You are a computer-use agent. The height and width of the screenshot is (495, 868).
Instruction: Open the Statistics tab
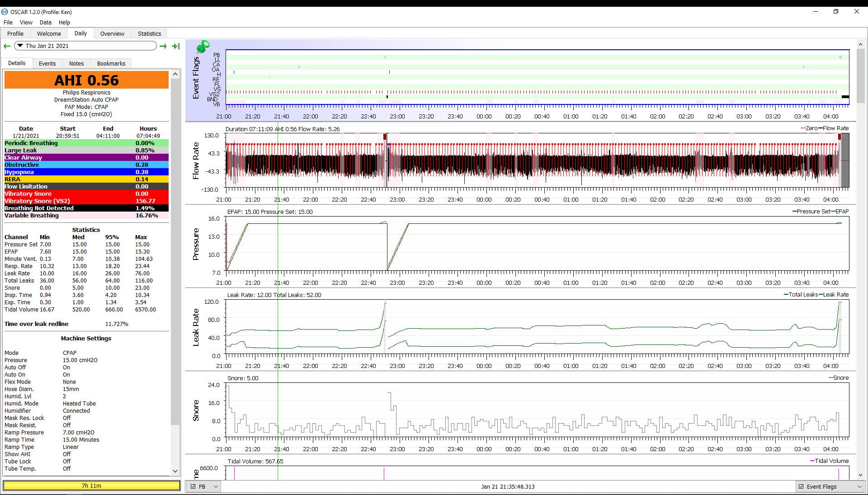click(149, 33)
